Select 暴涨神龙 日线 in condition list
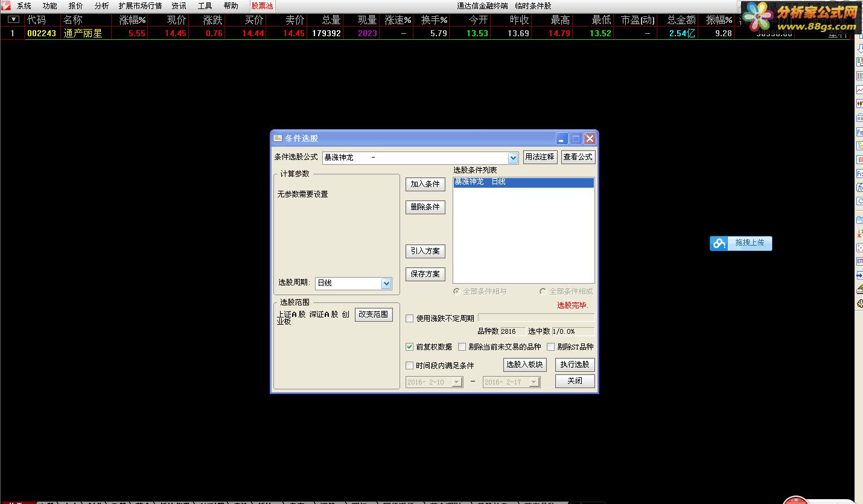 tap(524, 182)
